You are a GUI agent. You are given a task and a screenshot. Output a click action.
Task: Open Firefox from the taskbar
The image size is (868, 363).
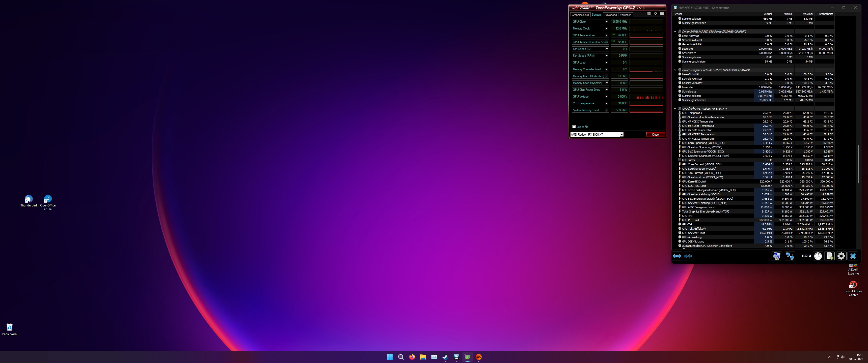coord(412,357)
